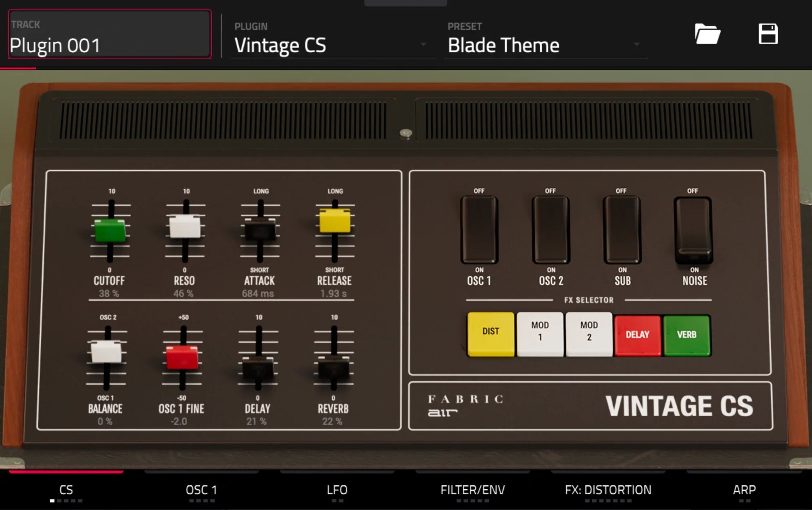Click the reverb value 22 %

[x=332, y=422]
